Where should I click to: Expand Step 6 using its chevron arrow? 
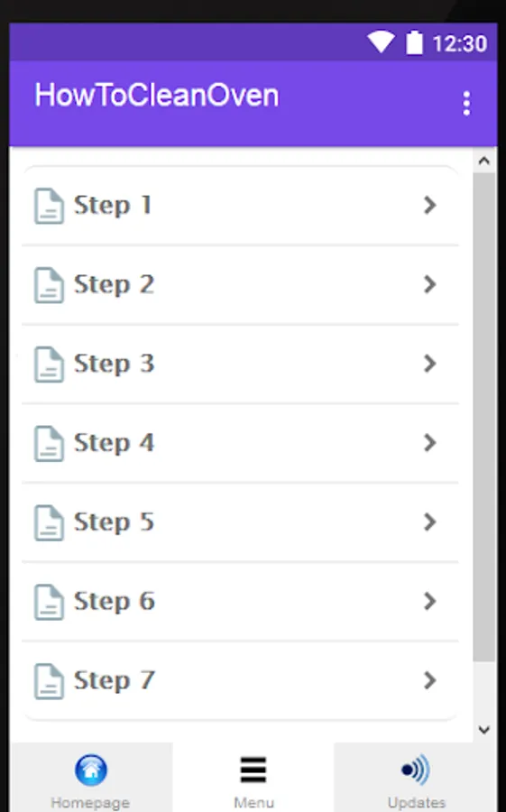[429, 601]
